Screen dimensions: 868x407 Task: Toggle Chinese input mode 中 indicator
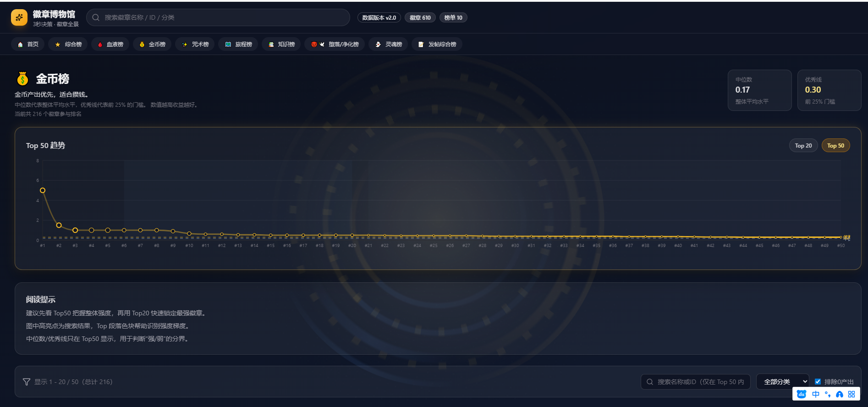point(816,394)
